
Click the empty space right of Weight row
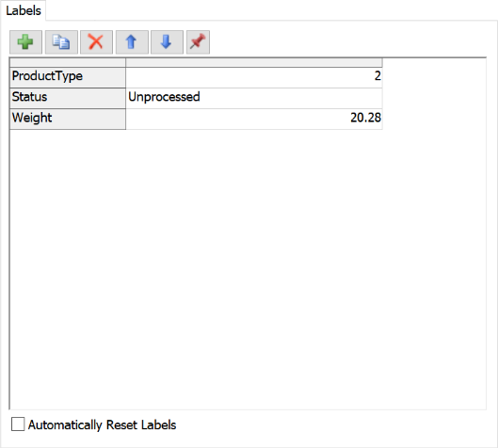434,120
